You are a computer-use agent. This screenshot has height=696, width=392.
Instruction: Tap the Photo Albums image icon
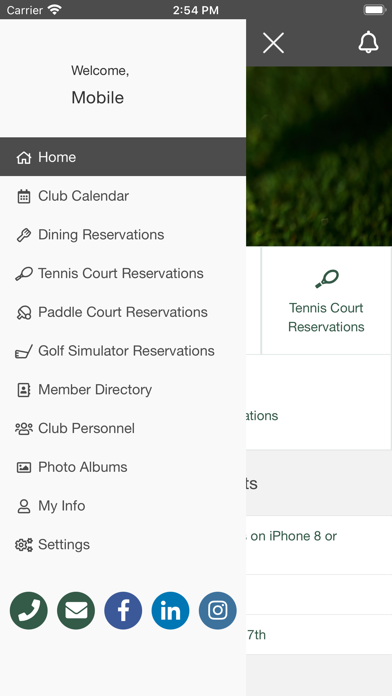click(x=24, y=467)
